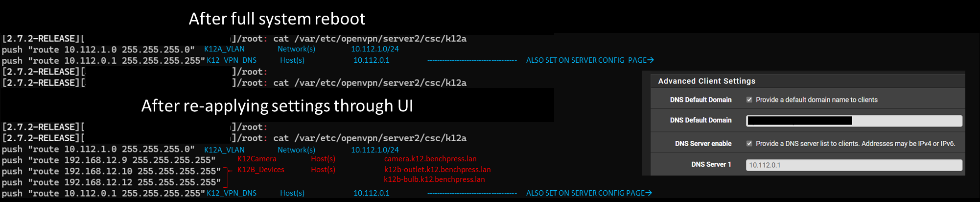Viewport: 980px width, 203px height.
Task: Click the Advanced Client Settings header
Action: point(706,81)
